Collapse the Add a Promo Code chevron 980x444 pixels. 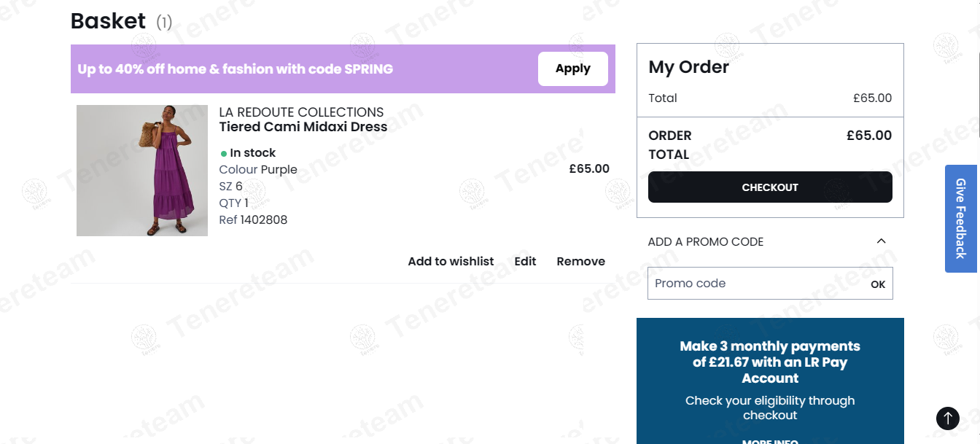coord(881,241)
